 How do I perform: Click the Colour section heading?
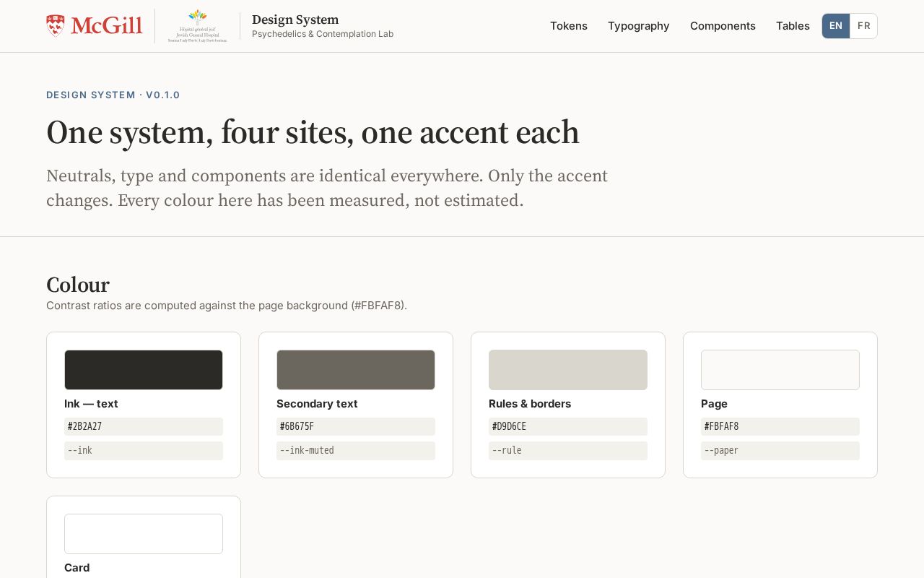[x=78, y=285]
